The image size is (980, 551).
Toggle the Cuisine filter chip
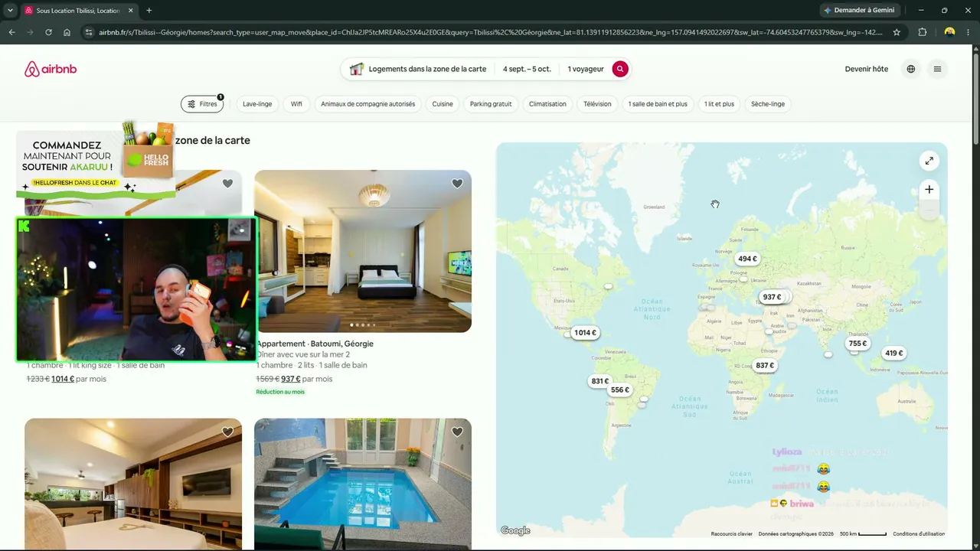443,104
